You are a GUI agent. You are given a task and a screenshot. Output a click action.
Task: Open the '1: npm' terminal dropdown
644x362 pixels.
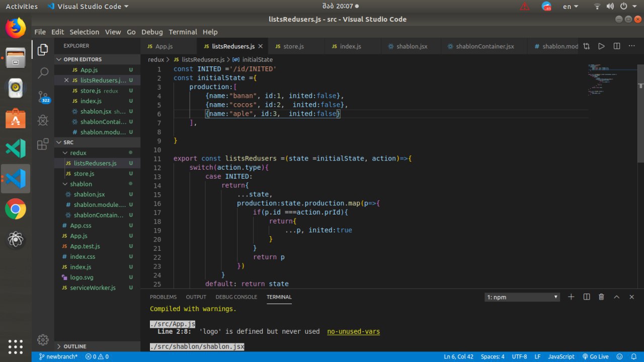[x=522, y=297]
